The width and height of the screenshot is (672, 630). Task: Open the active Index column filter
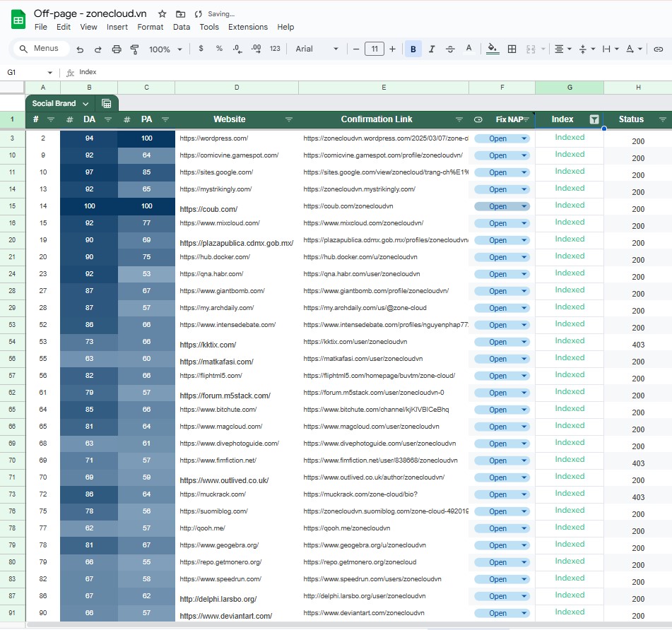(594, 119)
